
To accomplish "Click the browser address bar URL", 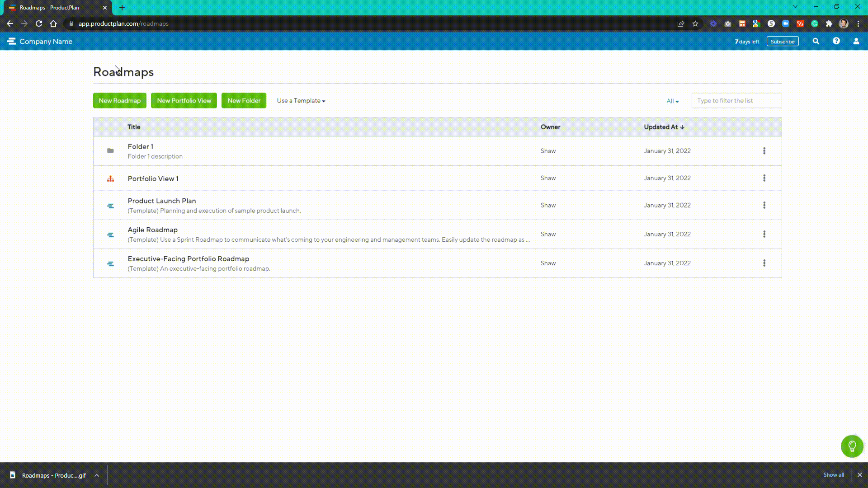I will tap(123, 23).
